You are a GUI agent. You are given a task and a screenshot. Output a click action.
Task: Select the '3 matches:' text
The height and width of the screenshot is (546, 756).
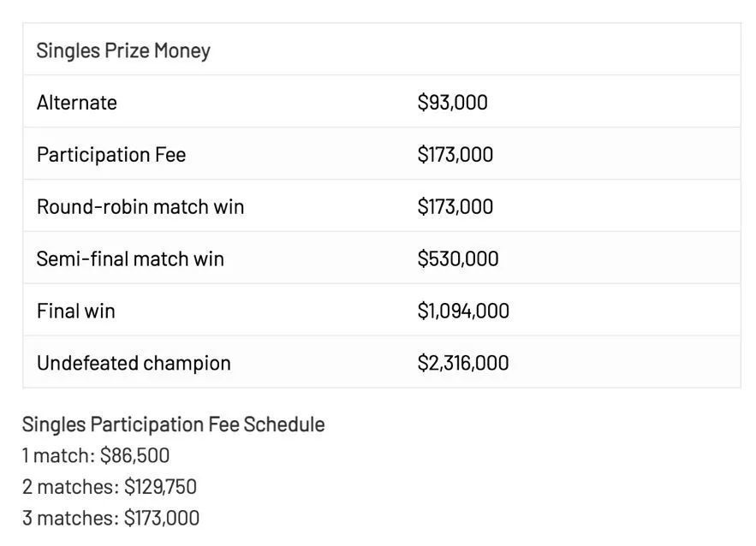point(70,518)
